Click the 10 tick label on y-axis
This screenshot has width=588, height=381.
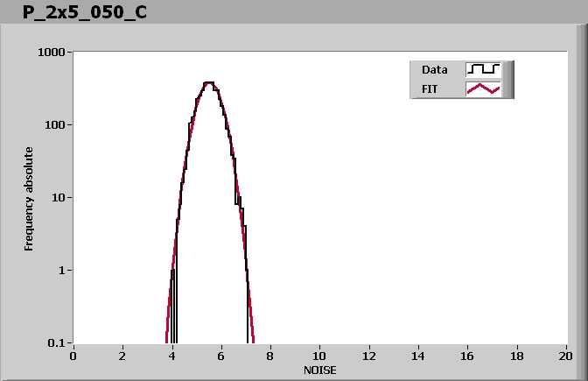click(x=60, y=198)
